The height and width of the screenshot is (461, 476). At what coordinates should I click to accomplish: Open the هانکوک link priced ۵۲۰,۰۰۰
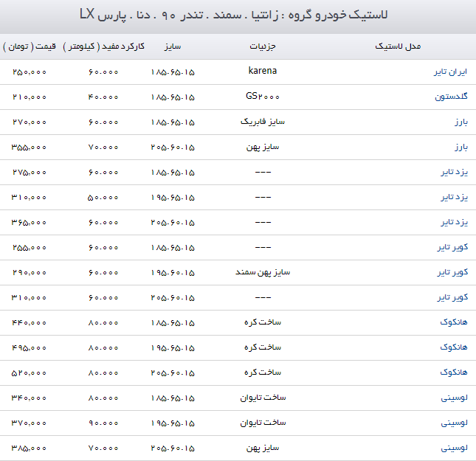[454, 372]
